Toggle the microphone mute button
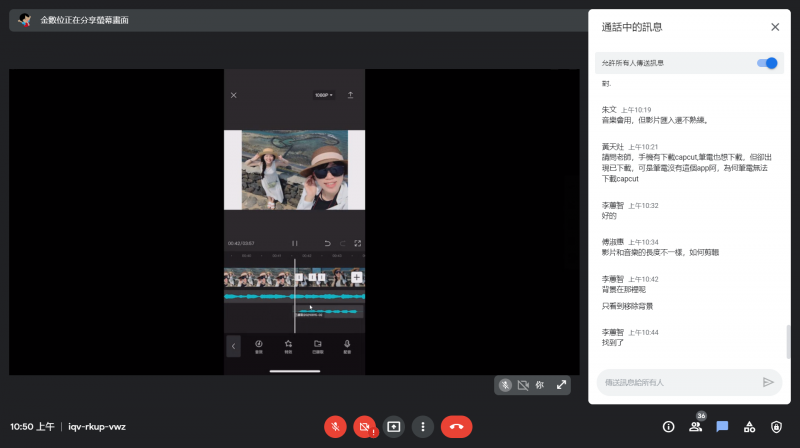Screen dimensions: 800x448 pos(335,427)
